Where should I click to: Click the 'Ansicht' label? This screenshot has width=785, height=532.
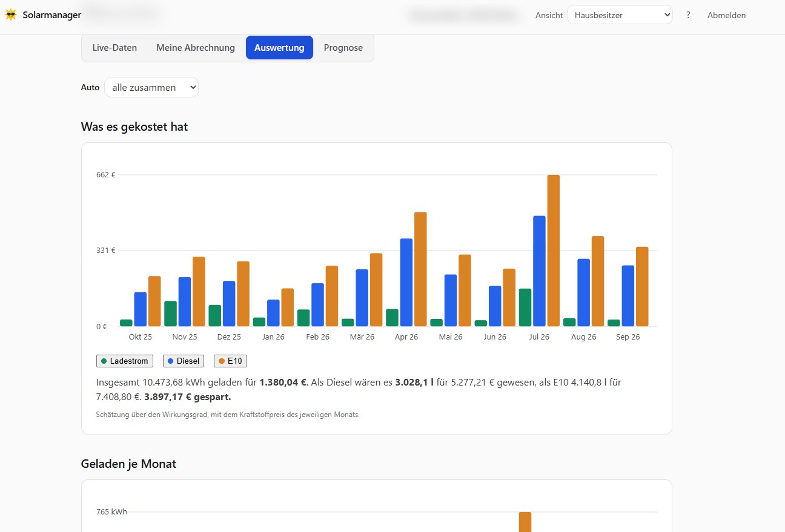click(549, 15)
